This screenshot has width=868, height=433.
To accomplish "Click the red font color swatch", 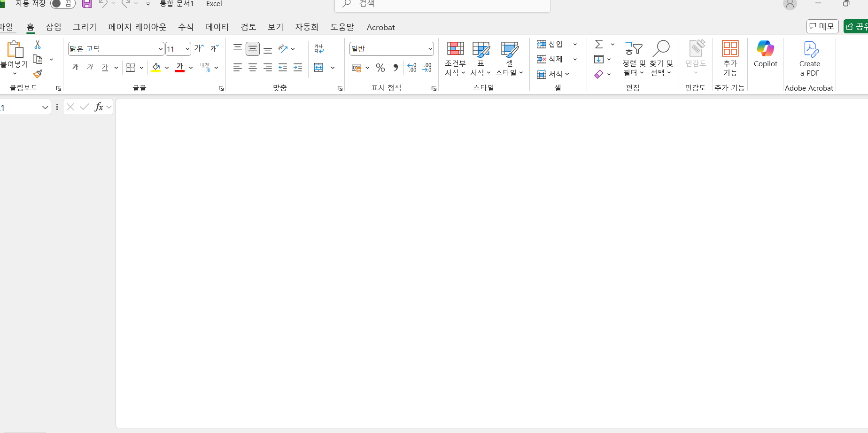I will point(180,68).
